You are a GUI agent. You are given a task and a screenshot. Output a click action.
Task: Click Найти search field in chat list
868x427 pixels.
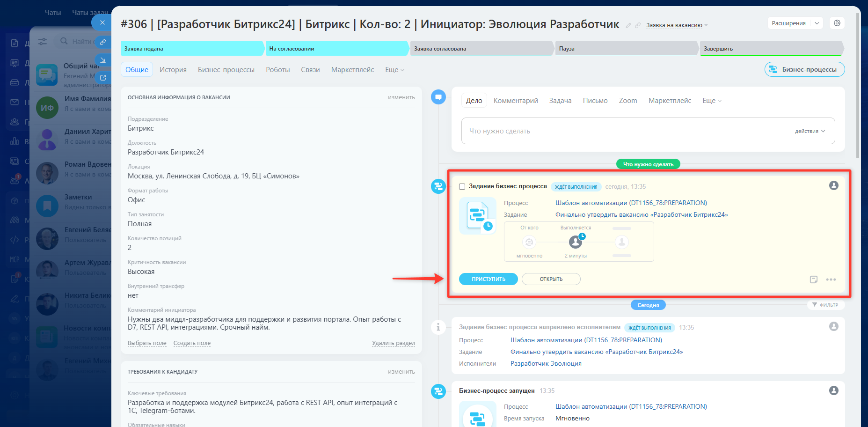[x=82, y=42]
